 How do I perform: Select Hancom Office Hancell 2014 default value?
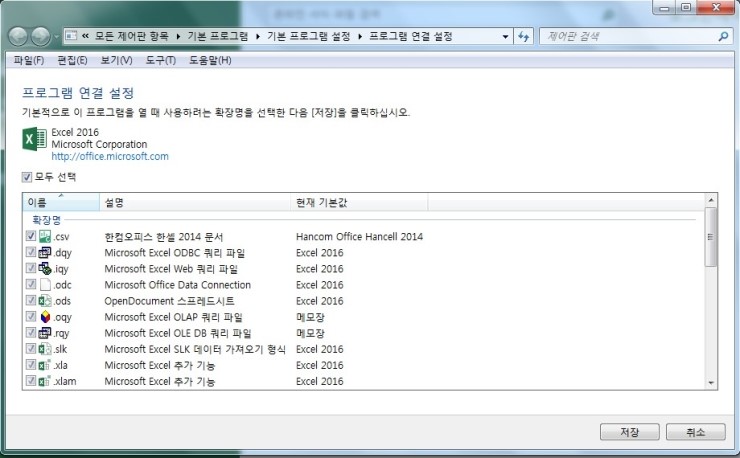(x=359, y=237)
